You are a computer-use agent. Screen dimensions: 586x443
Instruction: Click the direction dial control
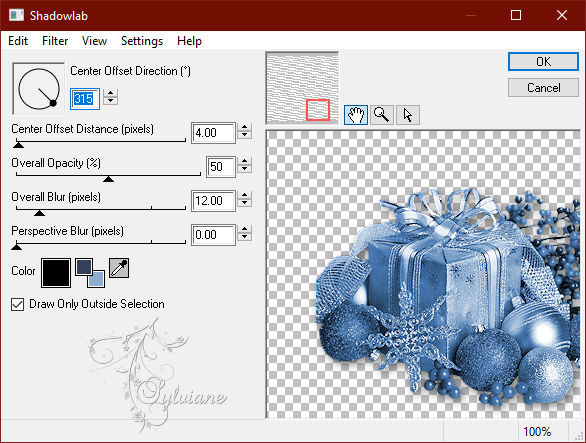pos(39,89)
